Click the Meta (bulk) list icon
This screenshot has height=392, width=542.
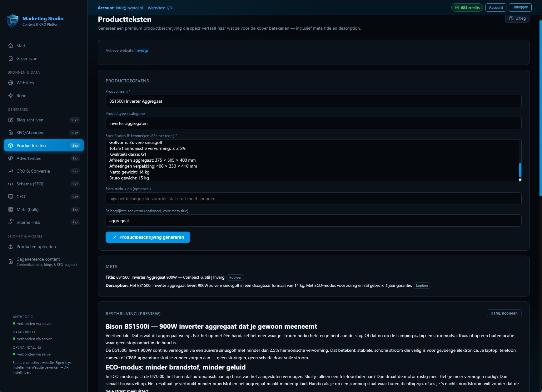point(11,209)
